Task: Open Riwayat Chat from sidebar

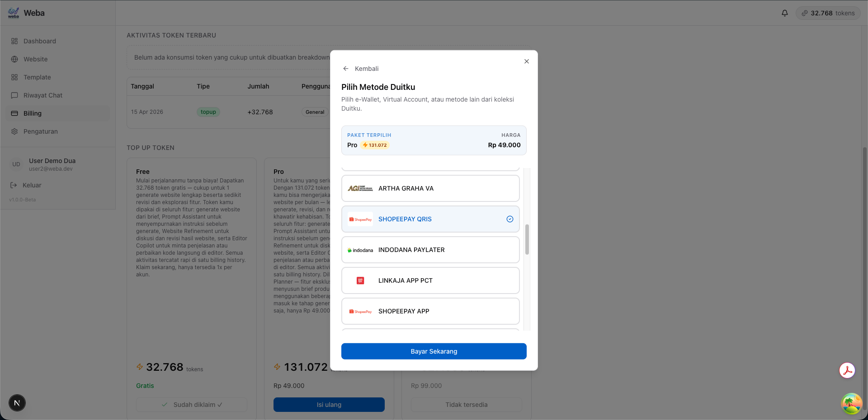Action: 58,95
